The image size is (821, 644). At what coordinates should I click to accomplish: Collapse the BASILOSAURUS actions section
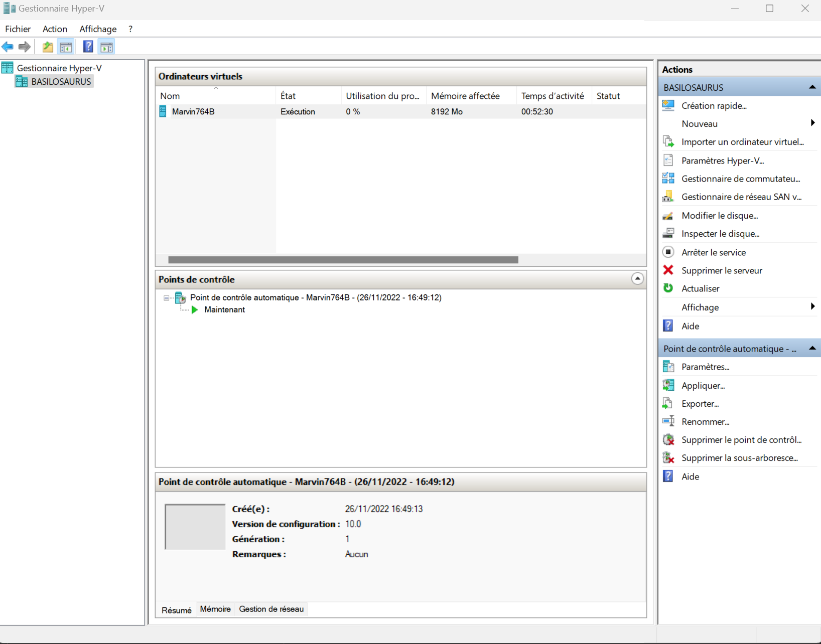812,87
